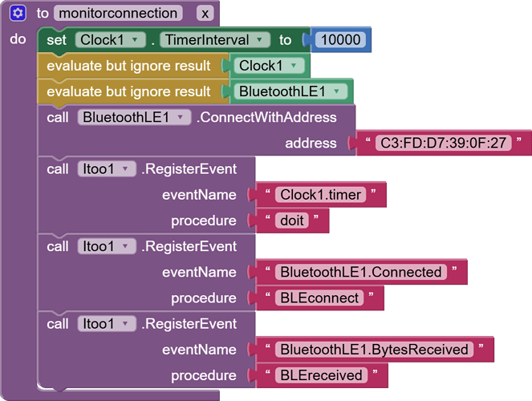Open the Clock1 dropdown in the set block
The image size is (532, 401).
(110, 39)
